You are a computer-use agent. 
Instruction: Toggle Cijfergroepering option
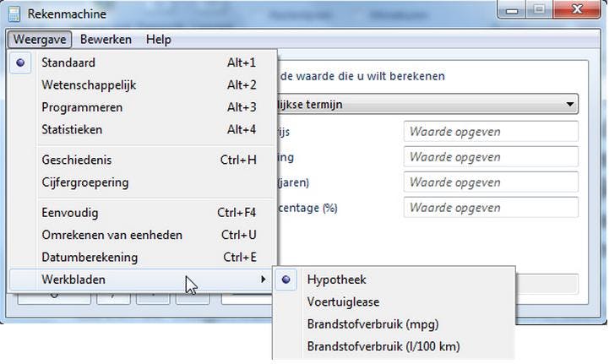coord(84,182)
